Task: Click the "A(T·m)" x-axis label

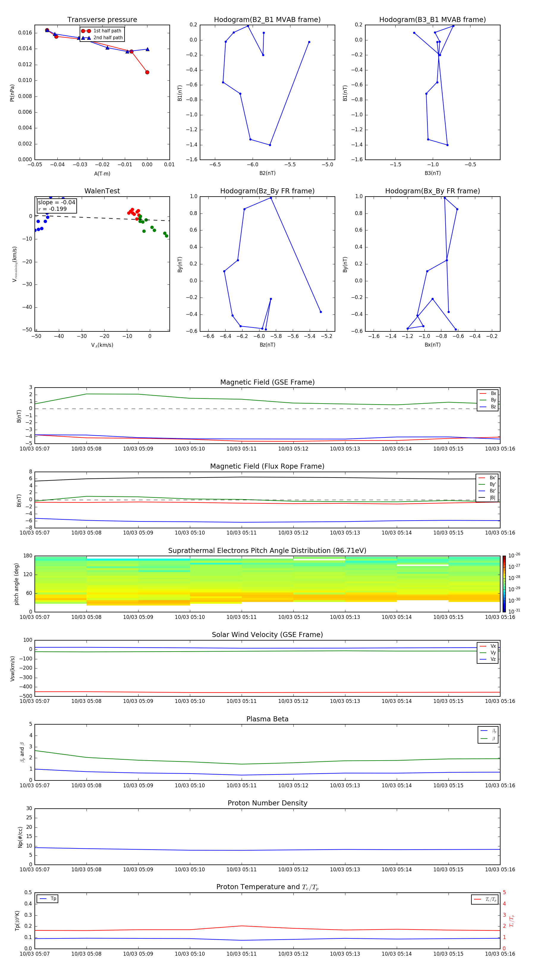Action: tap(102, 174)
